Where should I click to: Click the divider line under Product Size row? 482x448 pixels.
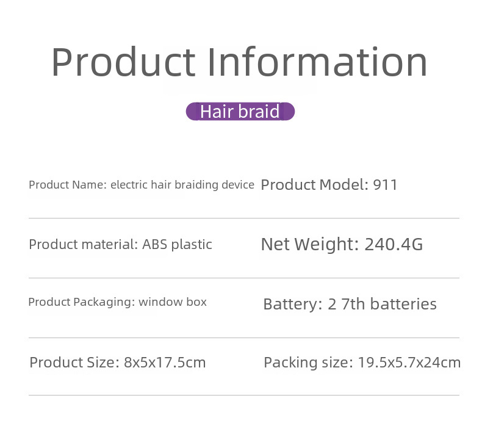click(x=243, y=395)
